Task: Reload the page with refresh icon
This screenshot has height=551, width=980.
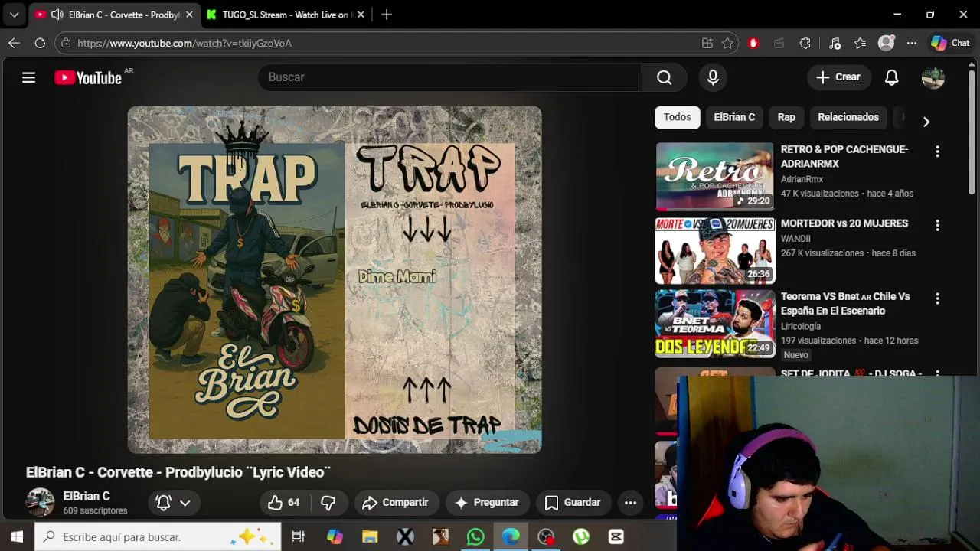Action: 40,44
